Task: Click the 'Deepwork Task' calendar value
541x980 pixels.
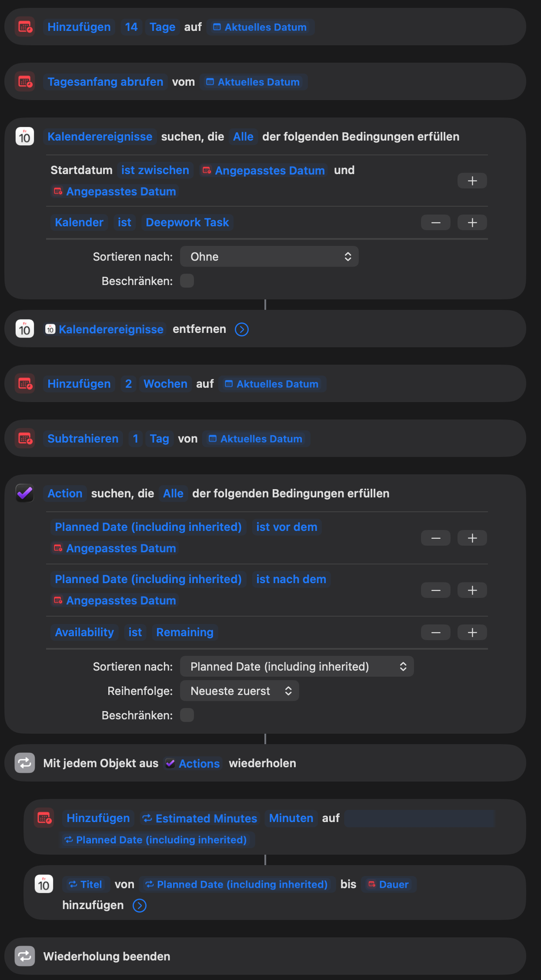Action: click(x=187, y=222)
